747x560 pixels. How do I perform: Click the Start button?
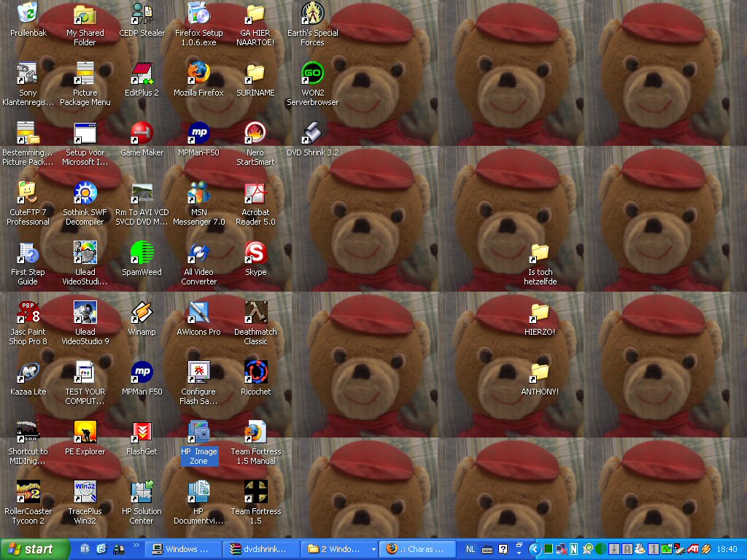tap(34, 549)
